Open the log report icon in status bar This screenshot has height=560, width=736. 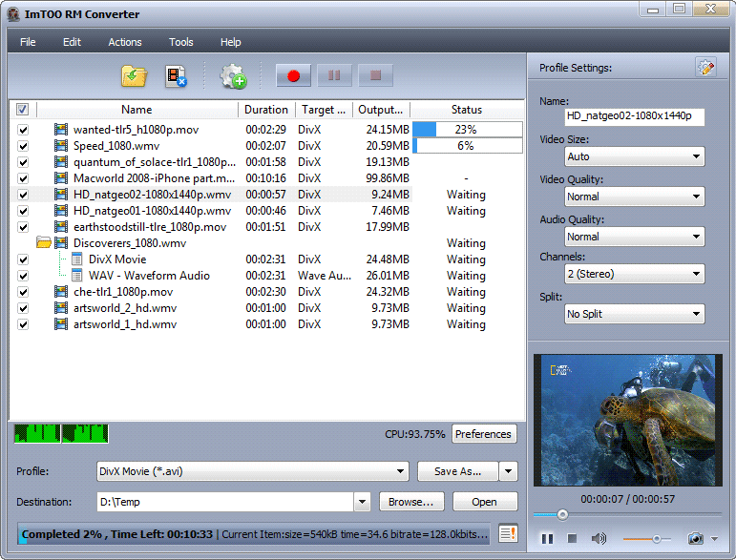coord(508,533)
